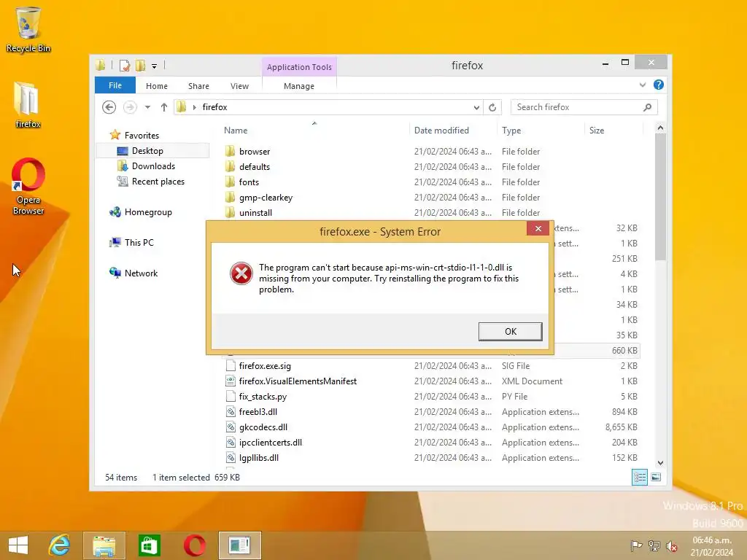Image resolution: width=747 pixels, height=560 pixels.
Task: Select the firefox.exe.sig file icon
Action: click(x=231, y=366)
